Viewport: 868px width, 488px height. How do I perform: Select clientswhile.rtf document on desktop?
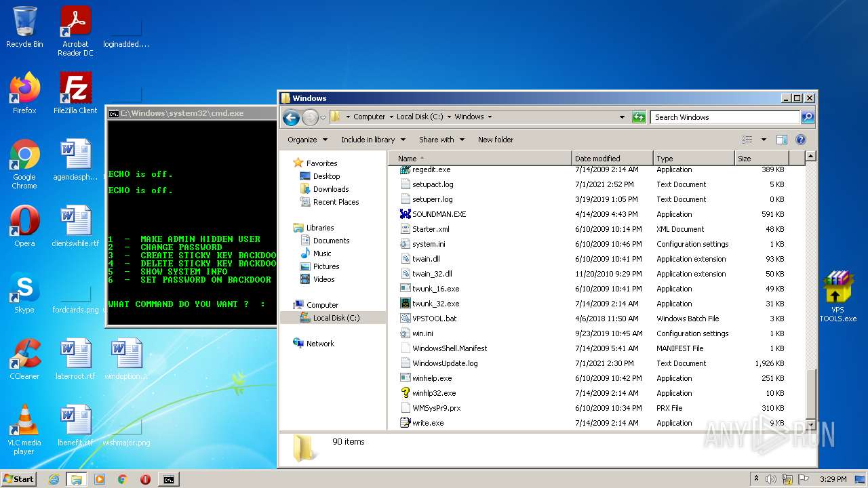point(75,226)
